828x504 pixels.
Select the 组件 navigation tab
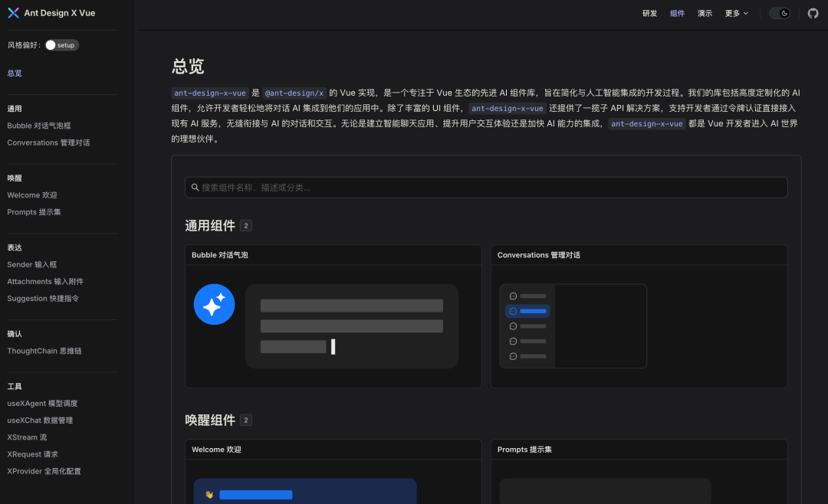coord(676,13)
